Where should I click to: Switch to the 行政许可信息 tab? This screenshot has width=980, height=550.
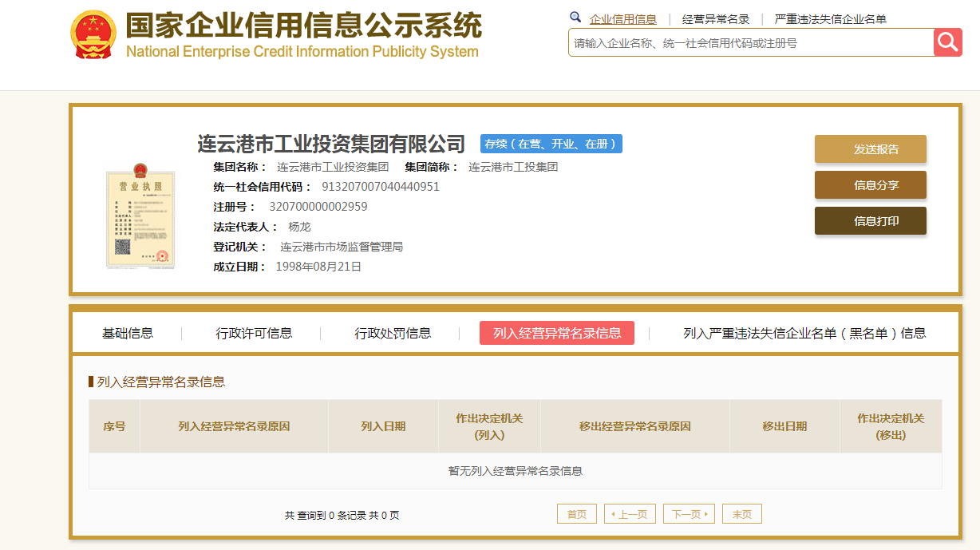254,333
